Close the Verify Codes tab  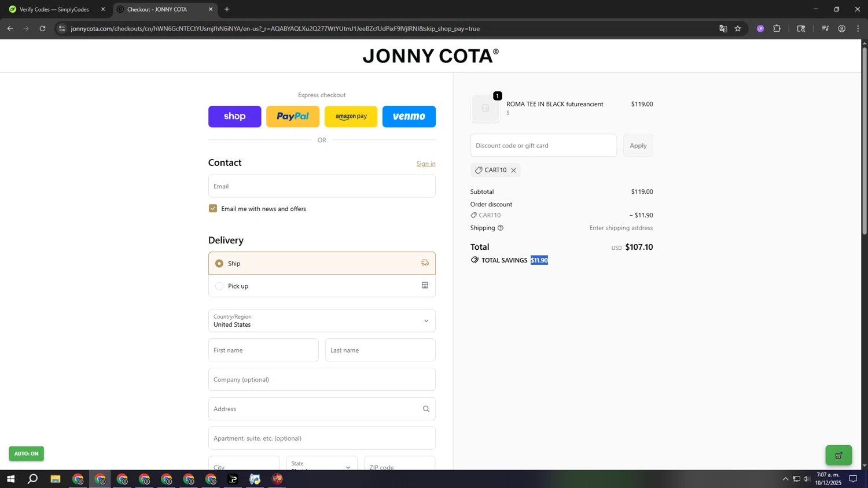point(103,9)
